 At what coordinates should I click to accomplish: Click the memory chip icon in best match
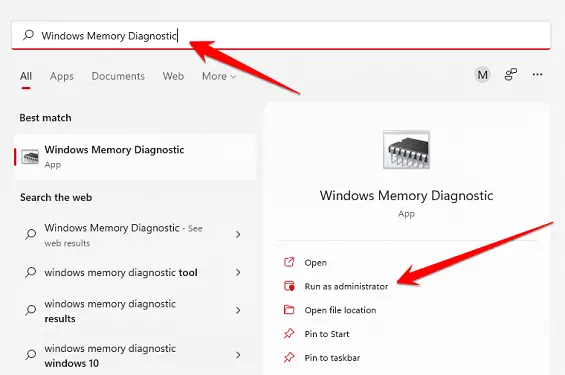[30, 157]
